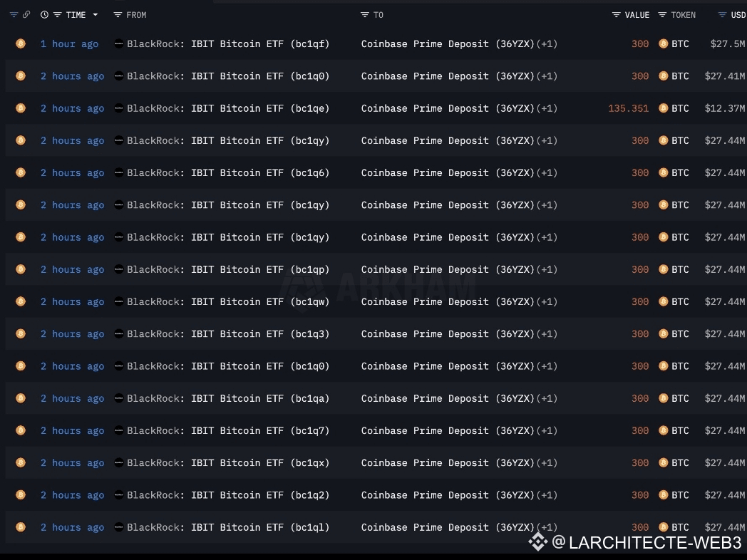
Task: Open BlackRock IBIT Bitcoin ETF (bc1q3) entity
Action: 228,334
